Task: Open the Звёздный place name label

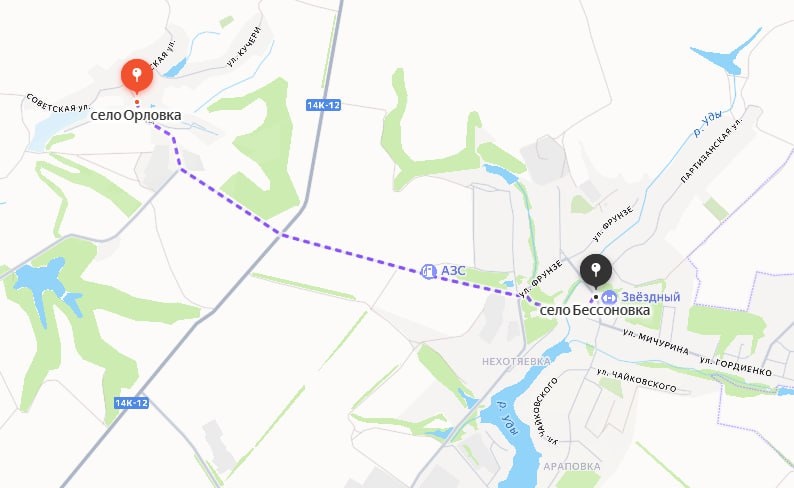Action: [651, 297]
